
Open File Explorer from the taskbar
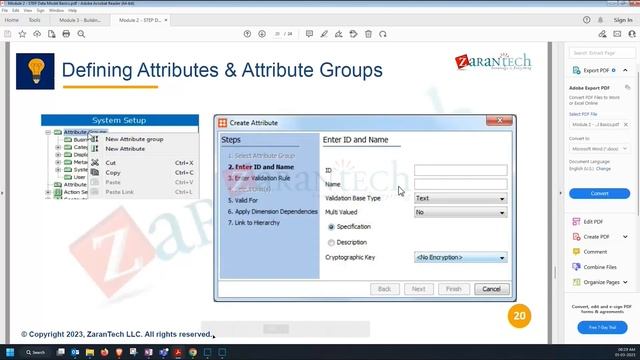click(x=90, y=352)
